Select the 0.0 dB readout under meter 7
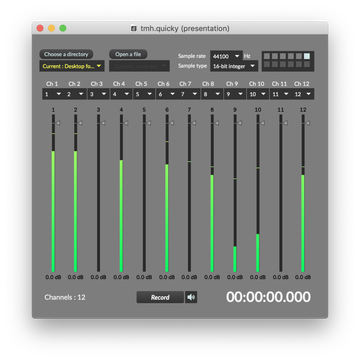Viewport: 360px width, 361px height. point(189,277)
